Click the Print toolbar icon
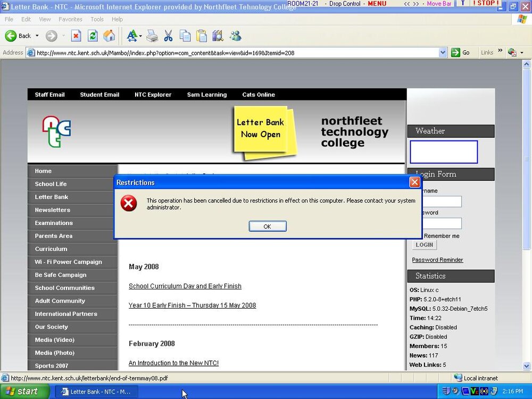The height and width of the screenshot is (399, 532). coord(152,36)
